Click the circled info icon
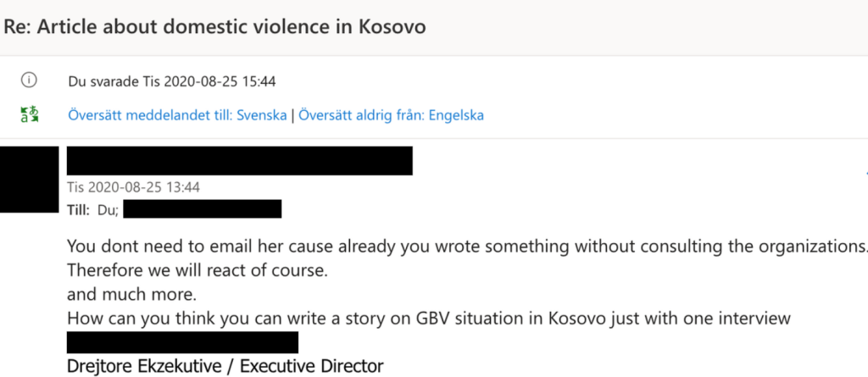The width and height of the screenshot is (868, 377). coord(29,80)
